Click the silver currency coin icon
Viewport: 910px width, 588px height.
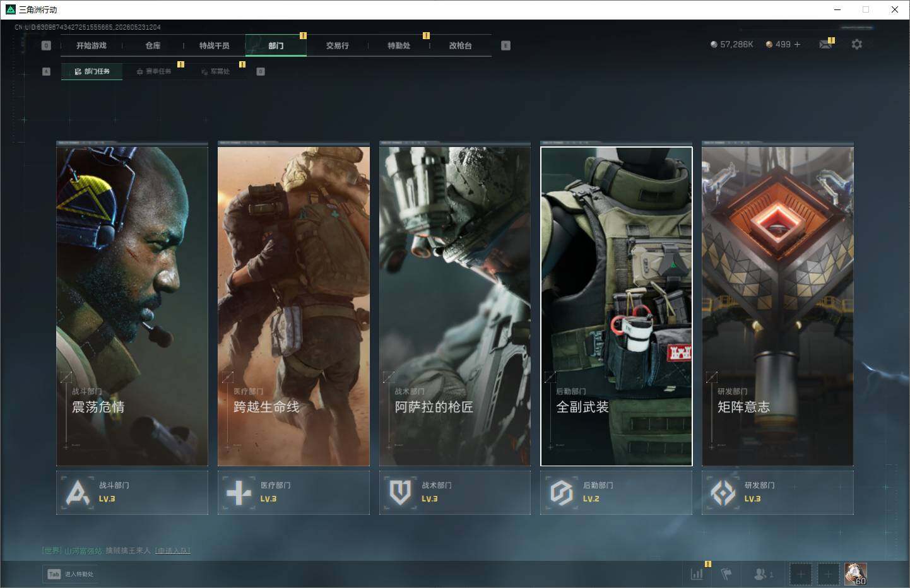point(714,45)
